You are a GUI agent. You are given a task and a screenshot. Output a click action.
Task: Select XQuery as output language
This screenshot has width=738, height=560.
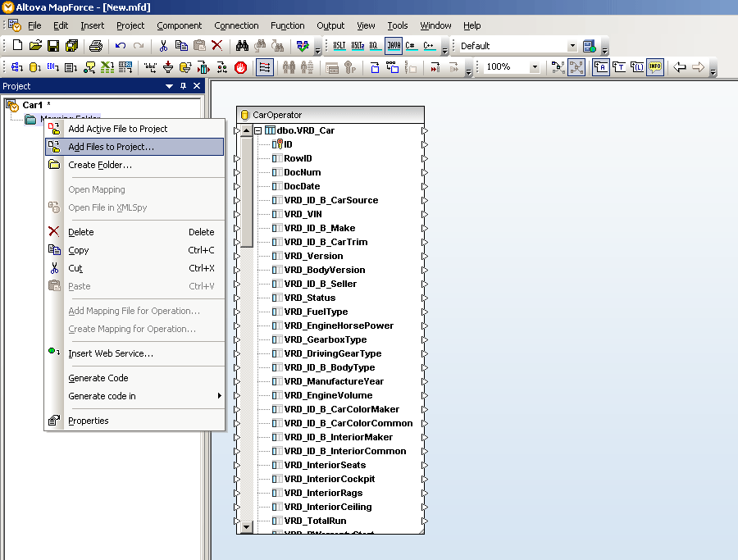coord(374,46)
